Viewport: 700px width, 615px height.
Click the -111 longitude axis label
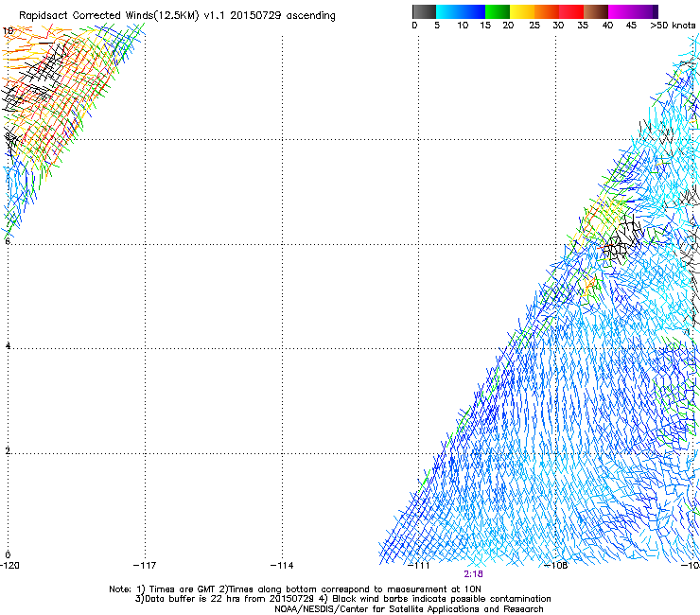click(x=418, y=566)
